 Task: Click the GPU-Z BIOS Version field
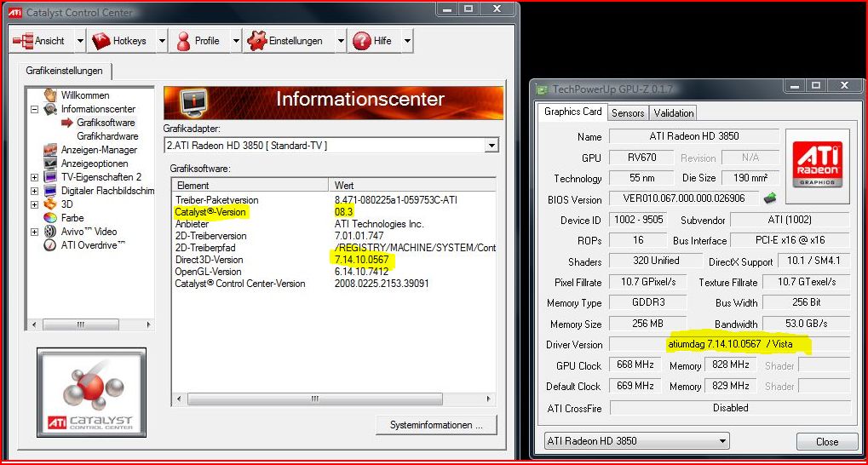point(684,198)
